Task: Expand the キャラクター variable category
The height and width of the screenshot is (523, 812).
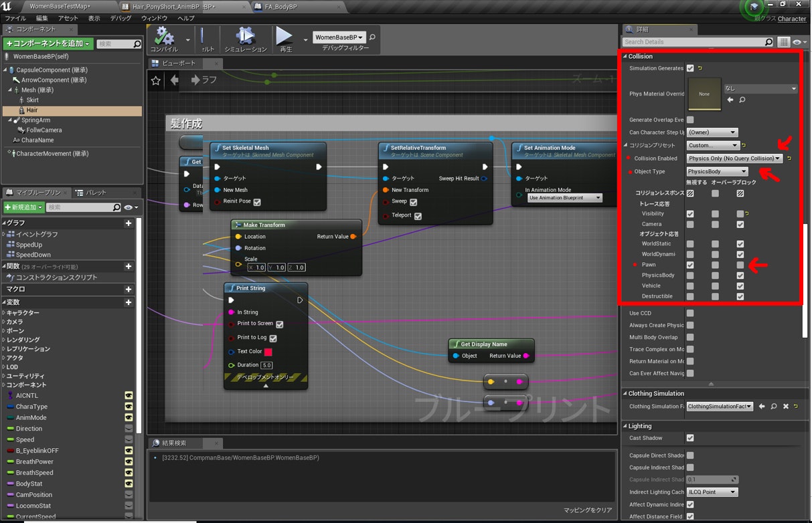Action: (x=4, y=313)
